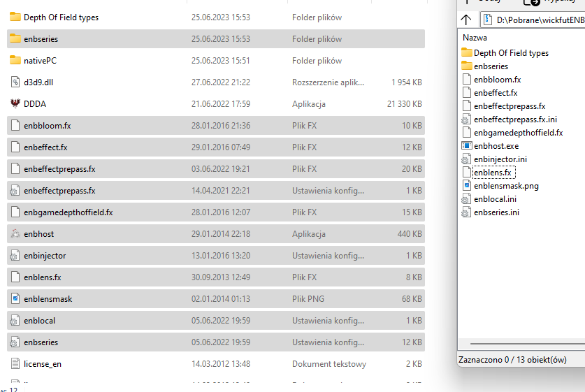
Task: Select enbeffectprepass.fx in the archive list
Action: 510,106
